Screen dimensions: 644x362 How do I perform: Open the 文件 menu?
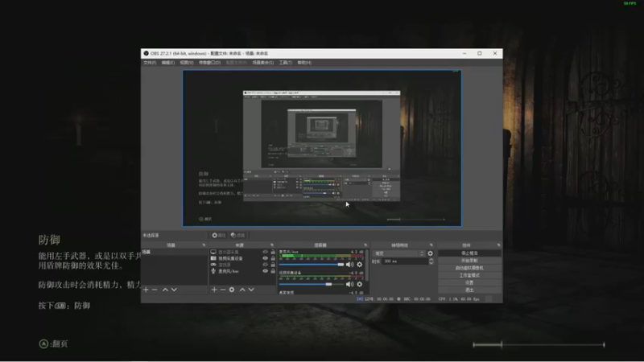coord(149,62)
